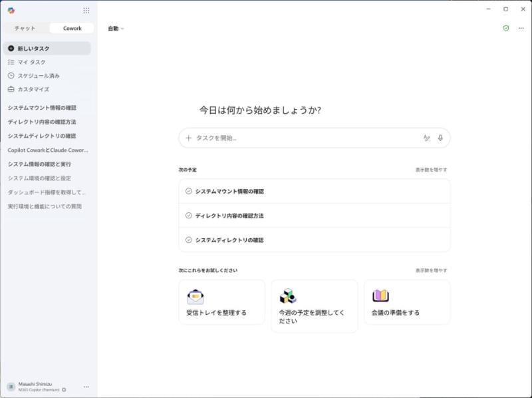Image resolution: width=532 pixels, height=398 pixels.
Task: Open the システムマウント情報の確認 scheduled row
Action: [x=315, y=191]
